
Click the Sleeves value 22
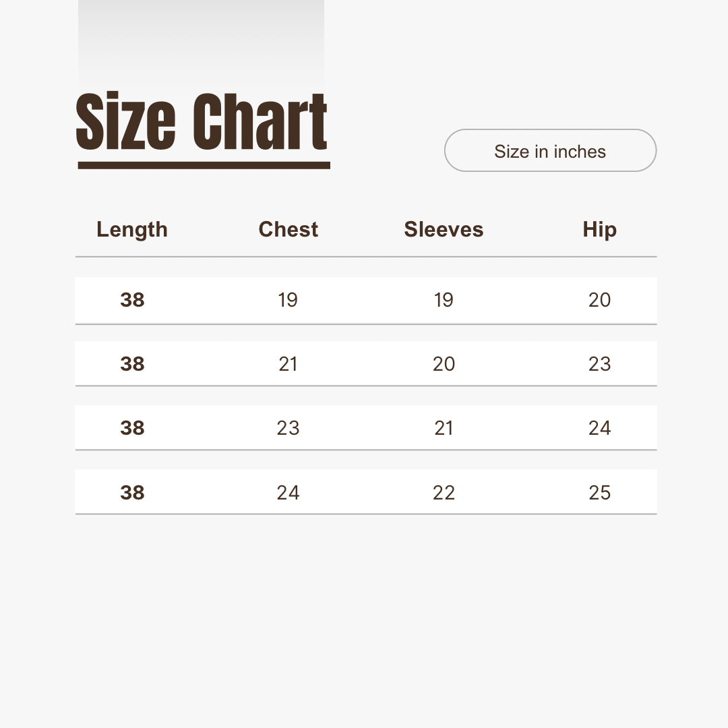tap(444, 493)
